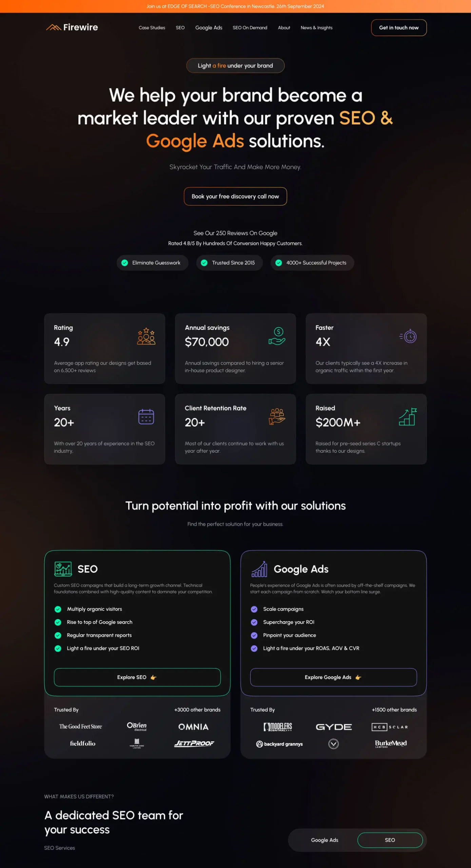Open the SEO On Demand nav item

click(250, 28)
